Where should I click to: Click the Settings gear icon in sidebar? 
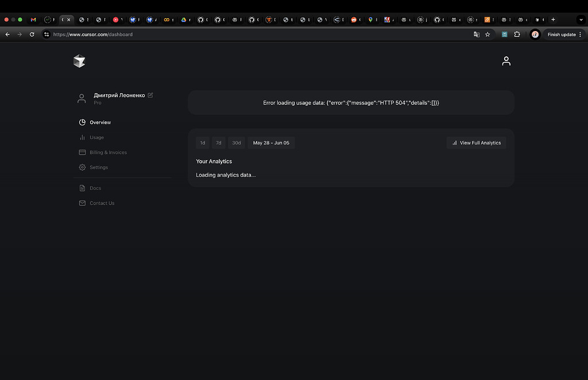pos(82,167)
